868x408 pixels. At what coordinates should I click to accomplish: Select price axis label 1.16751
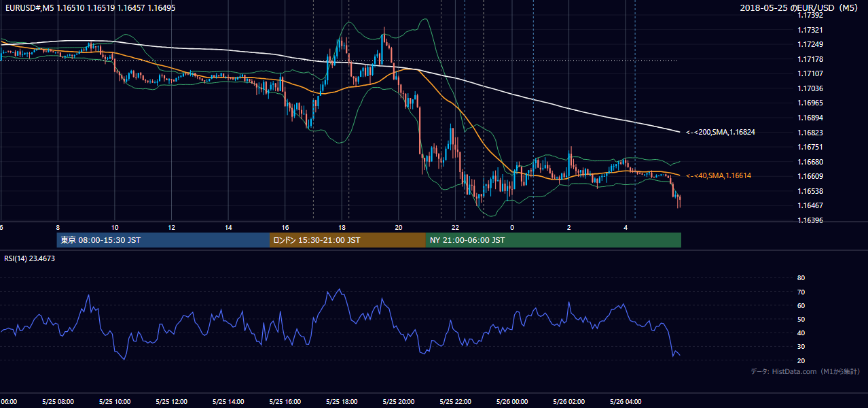click(x=810, y=147)
